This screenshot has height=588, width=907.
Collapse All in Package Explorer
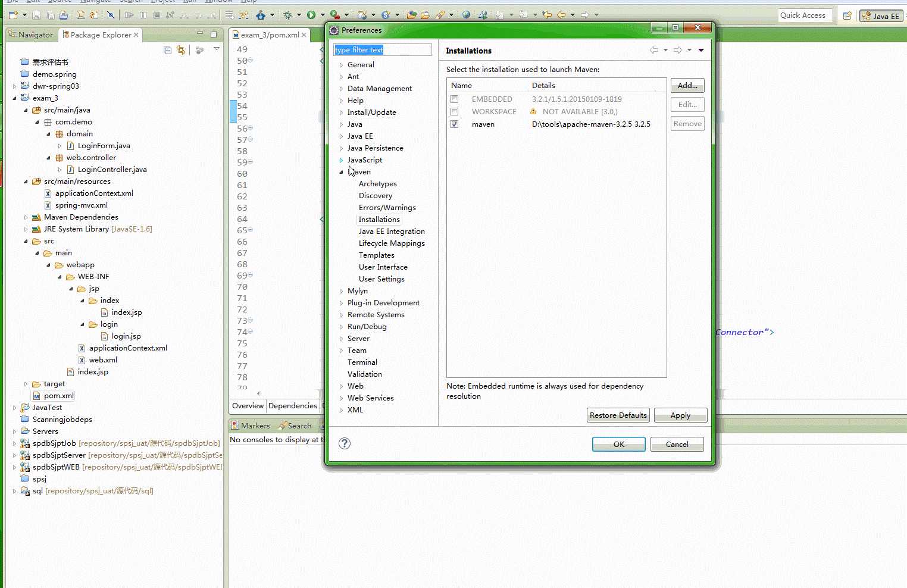168,51
